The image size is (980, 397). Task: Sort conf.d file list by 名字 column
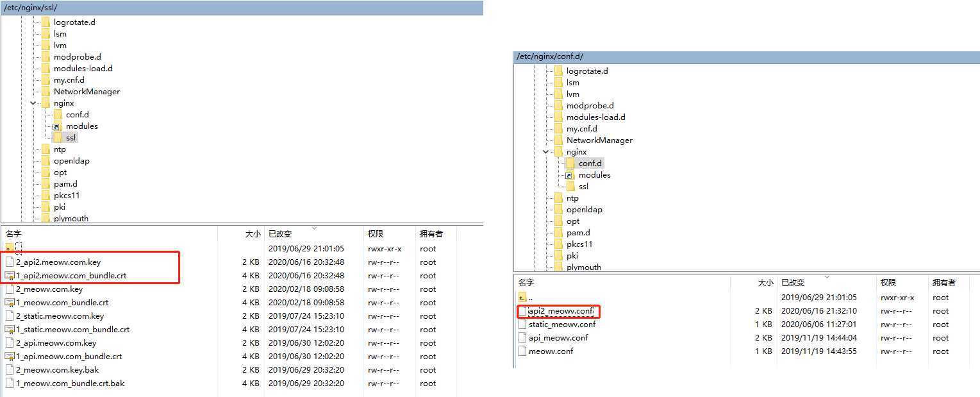[x=622, y=283]
